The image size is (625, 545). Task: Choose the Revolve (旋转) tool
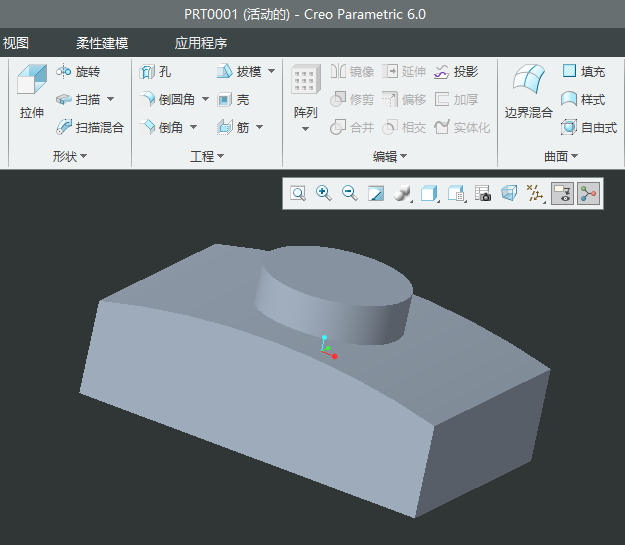point(78,72)
